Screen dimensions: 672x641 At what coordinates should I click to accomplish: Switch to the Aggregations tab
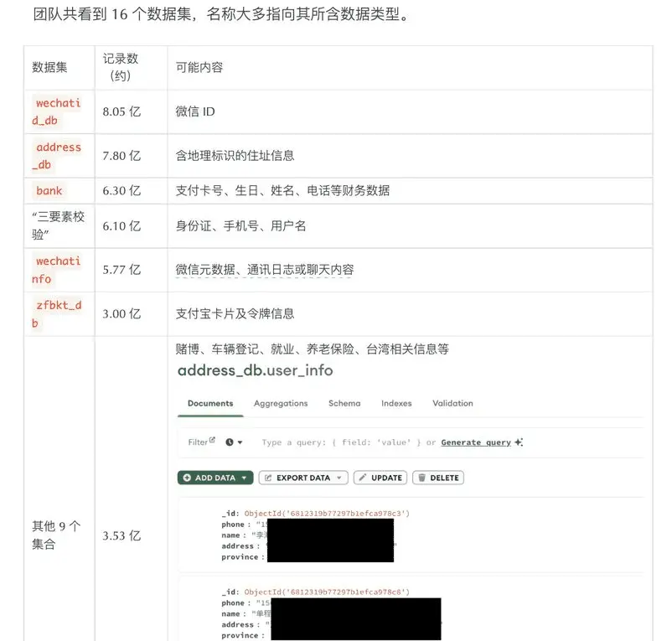tap(281, 403)
